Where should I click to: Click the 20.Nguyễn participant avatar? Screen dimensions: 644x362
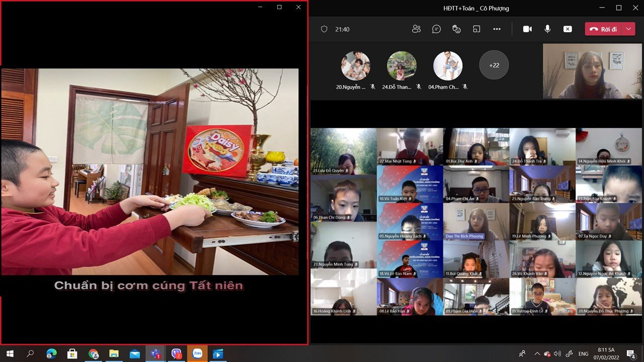(x=356, y=66)
